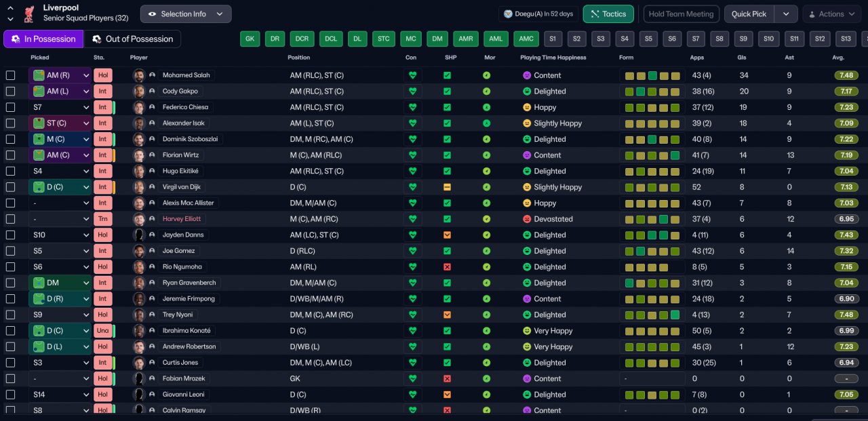
Task: Click Mohamed Salah's form squares
Action: pos(652,75)
